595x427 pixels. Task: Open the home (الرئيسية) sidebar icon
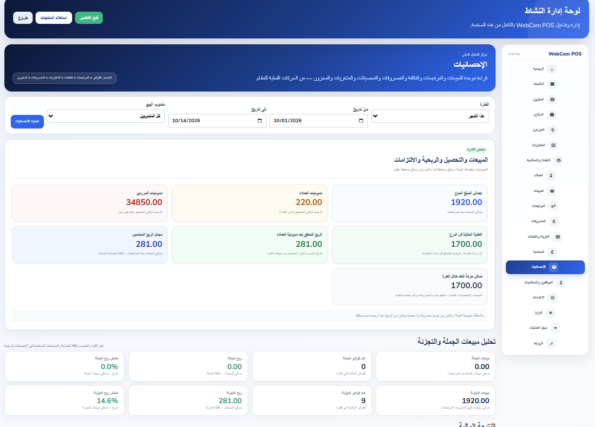552,69
